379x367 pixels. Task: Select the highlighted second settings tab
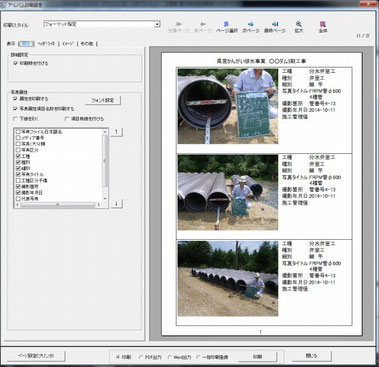[x=26, y=44]
